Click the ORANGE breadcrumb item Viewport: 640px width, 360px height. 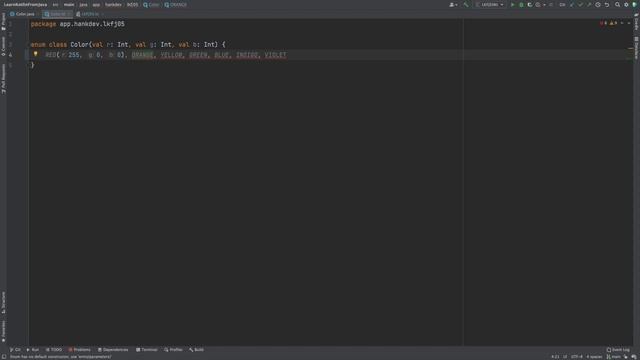176,5
